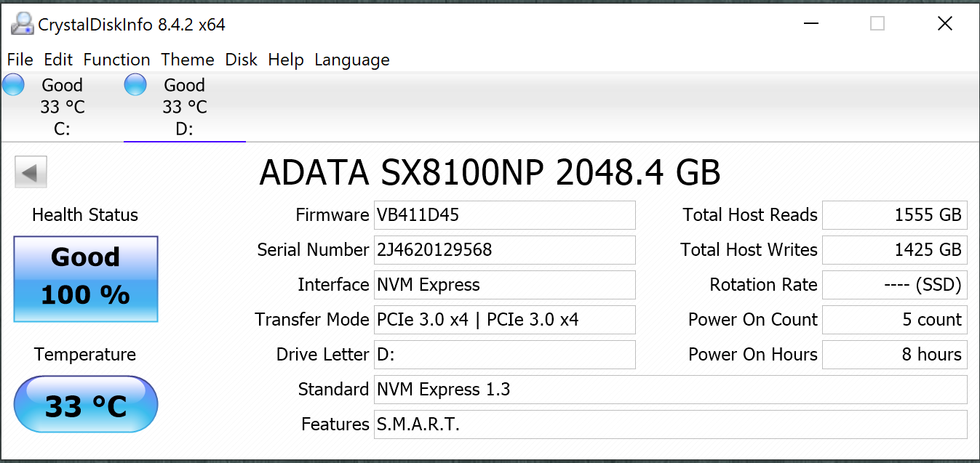Open the Language menu
The height and width of the screenshot is (463, 980).
click(x=352, y=60)
